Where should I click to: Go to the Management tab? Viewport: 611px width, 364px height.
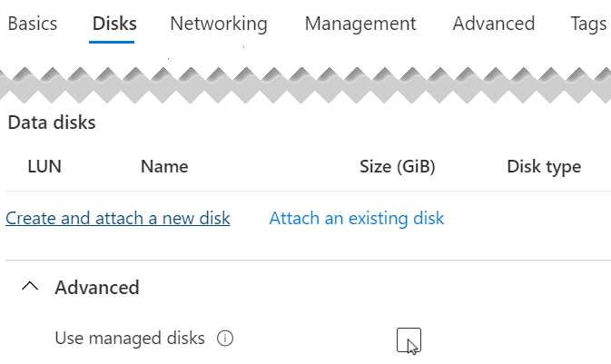coord(360,24)
